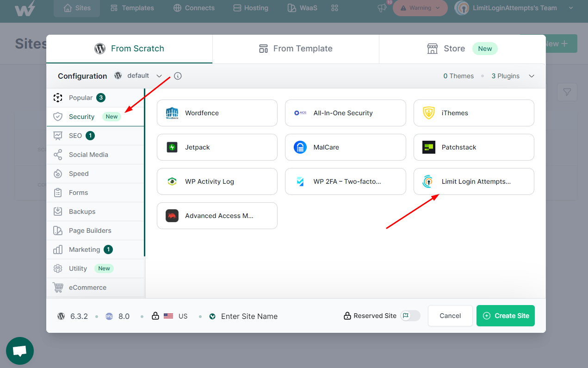Toggle the Reserved Site switch

coord(411,316)
